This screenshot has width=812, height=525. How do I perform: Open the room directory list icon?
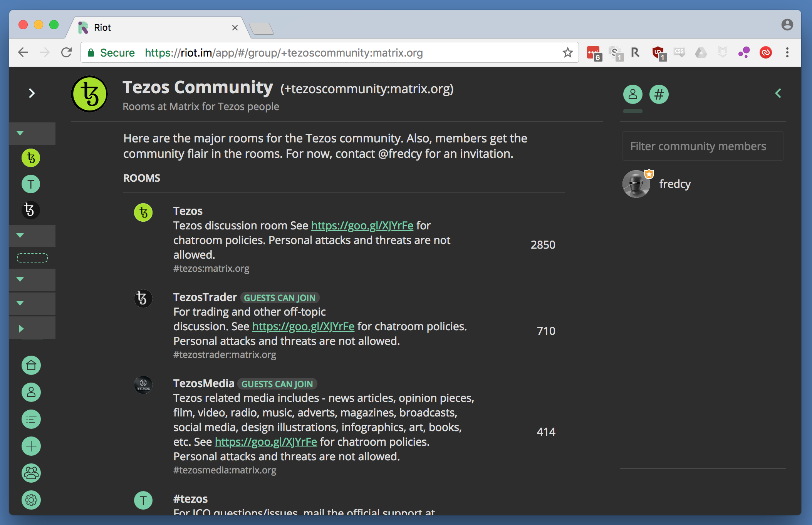coord(31,419)
